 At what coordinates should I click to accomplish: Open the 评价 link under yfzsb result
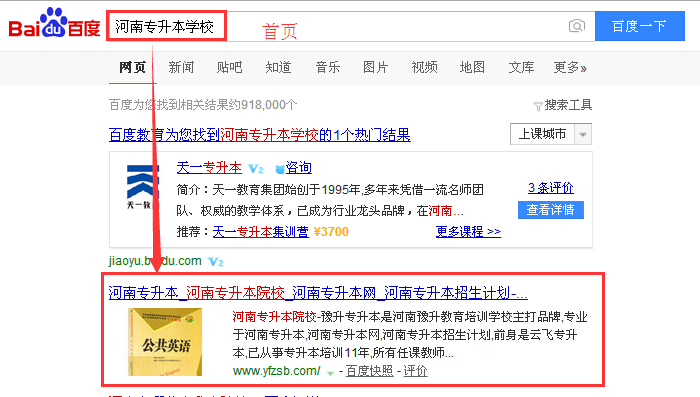click(x=415, y=371)
